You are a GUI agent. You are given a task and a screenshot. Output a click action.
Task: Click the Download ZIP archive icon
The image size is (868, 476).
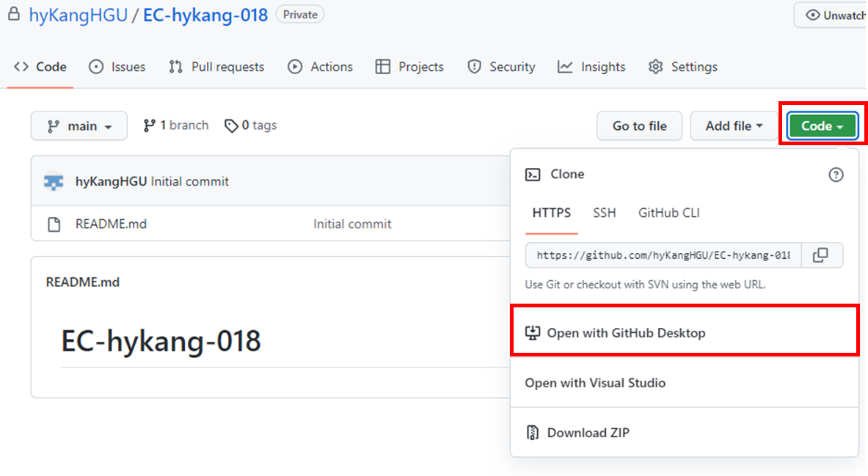pyautogui.click(x=533, y=433)
